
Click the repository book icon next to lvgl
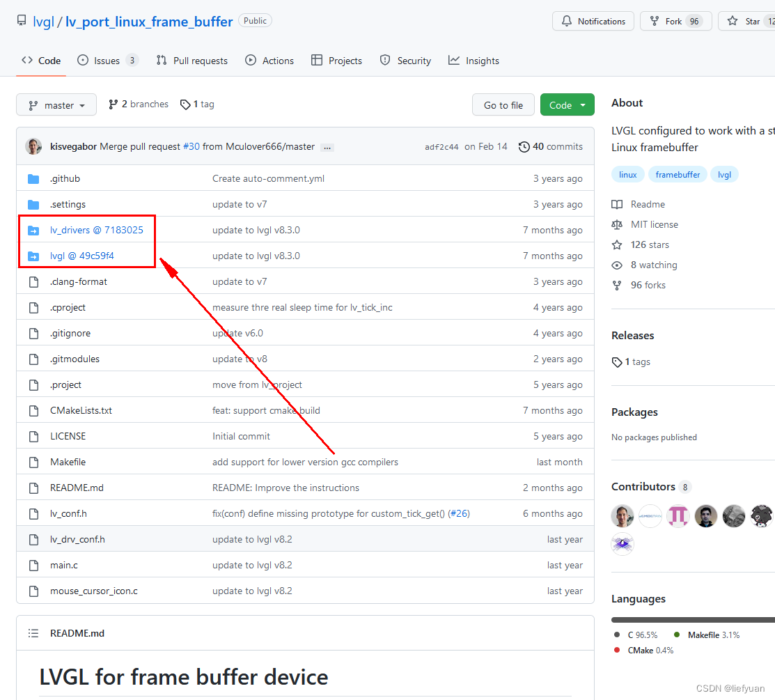22,21
